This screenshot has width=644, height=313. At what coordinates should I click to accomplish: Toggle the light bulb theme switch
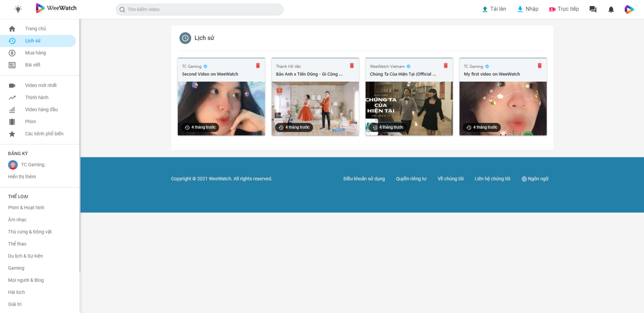(x=18, y=9)
